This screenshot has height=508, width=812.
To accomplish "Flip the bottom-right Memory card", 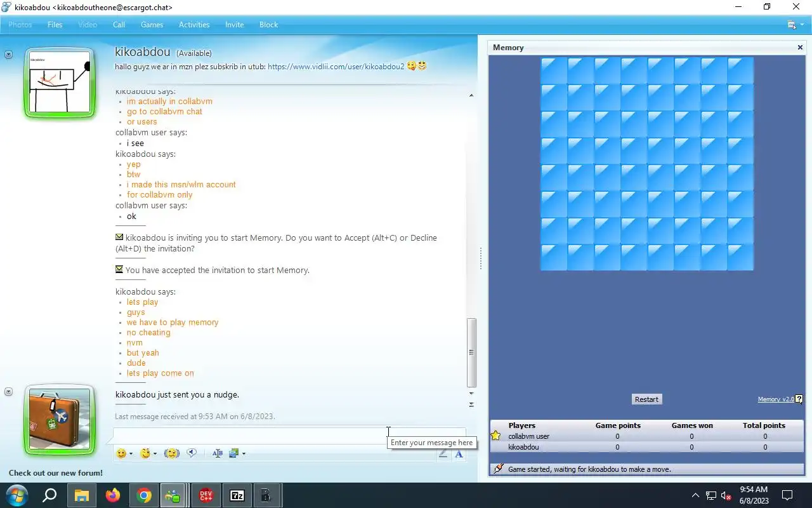I will pos(740,257).
